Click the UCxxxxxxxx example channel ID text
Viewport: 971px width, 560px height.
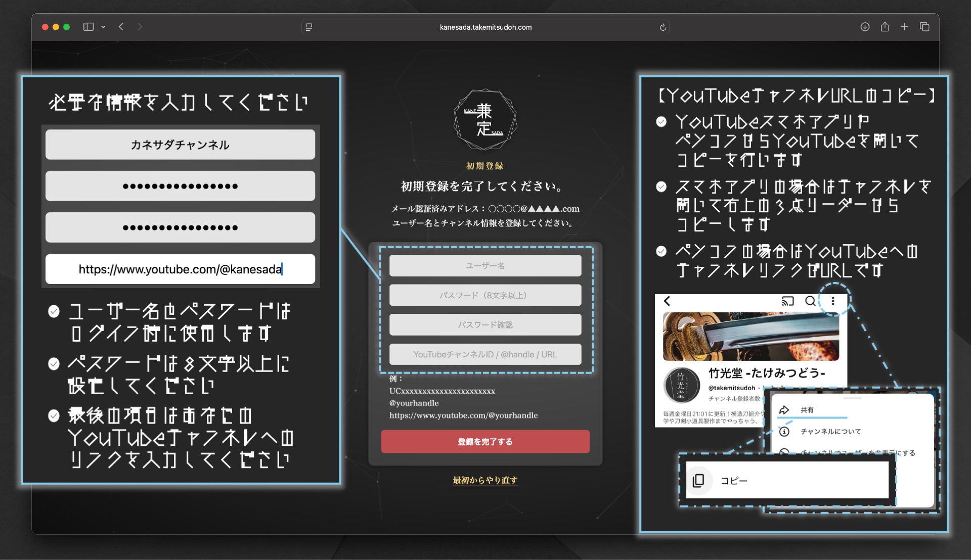pos(442,391)
